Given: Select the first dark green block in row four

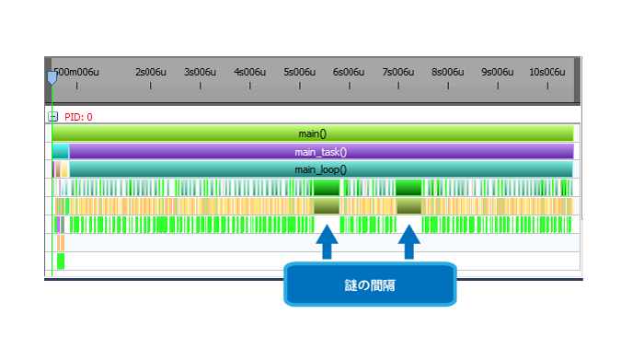Looking at the screenshot, I should [x=327, y=188].
